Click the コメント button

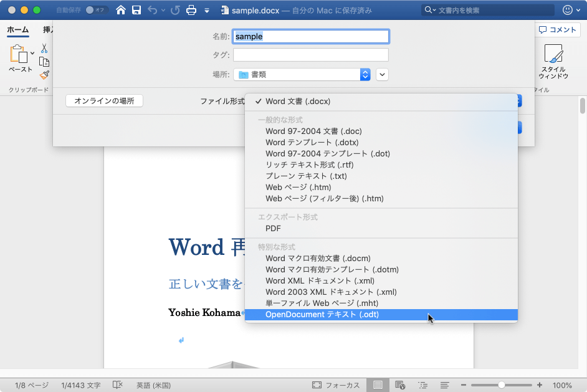[x=557, y=29]
